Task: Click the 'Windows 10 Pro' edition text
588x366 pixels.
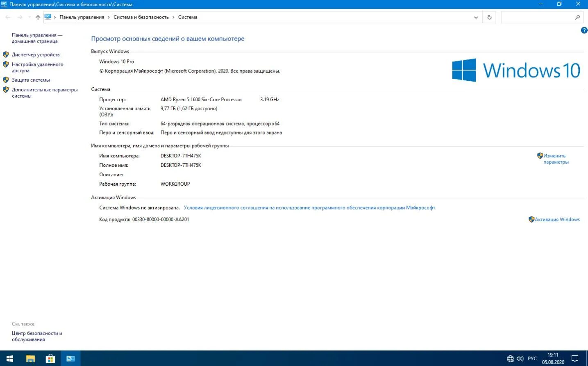Action: (x=116, y=61)
